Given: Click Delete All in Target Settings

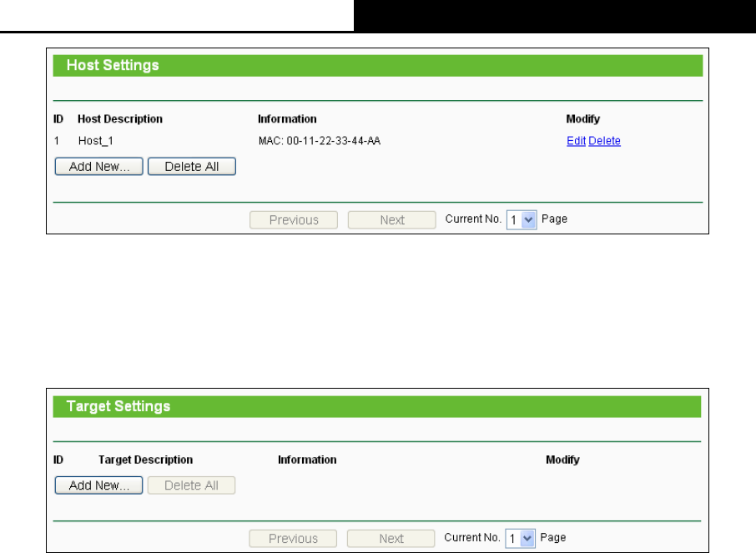Looking at the screenshot, I should 191,485.
